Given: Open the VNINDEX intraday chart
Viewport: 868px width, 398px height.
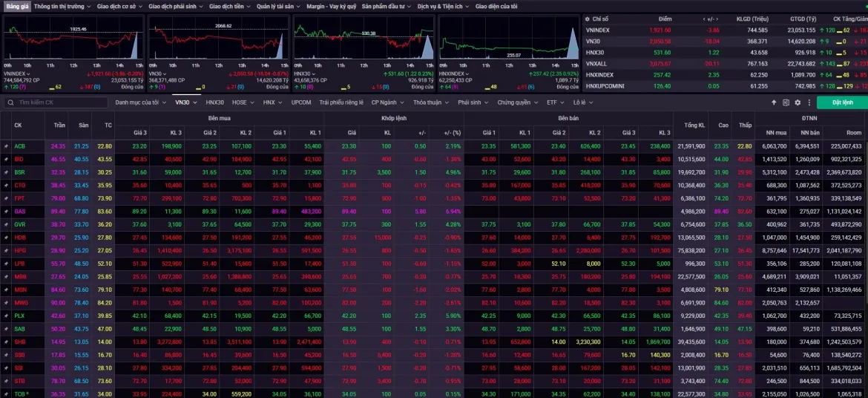Looking at the screenshot, I should pos(73,37).
